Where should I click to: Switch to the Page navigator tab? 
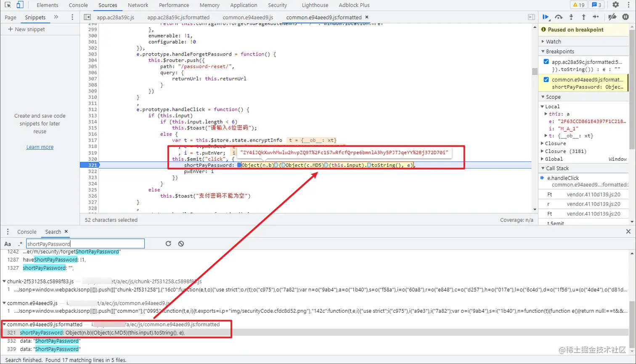tap(11, 17)
